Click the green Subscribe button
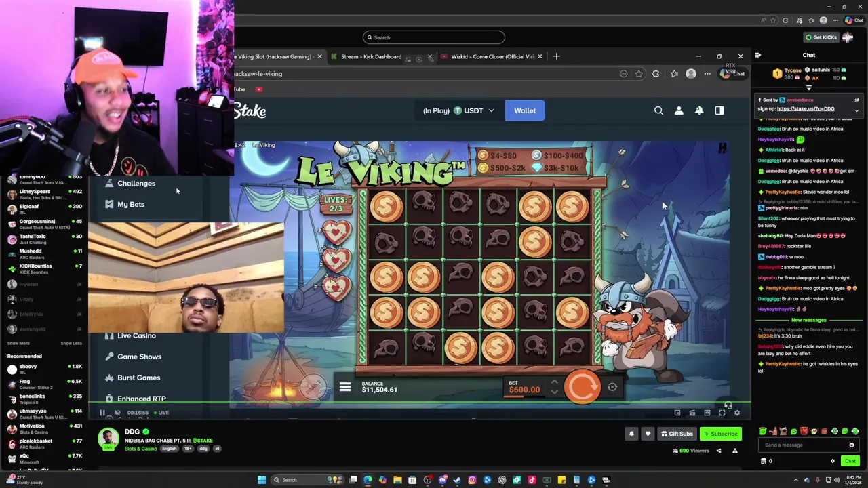The width and height of the screenshot is (868, 488). [721, 434]
